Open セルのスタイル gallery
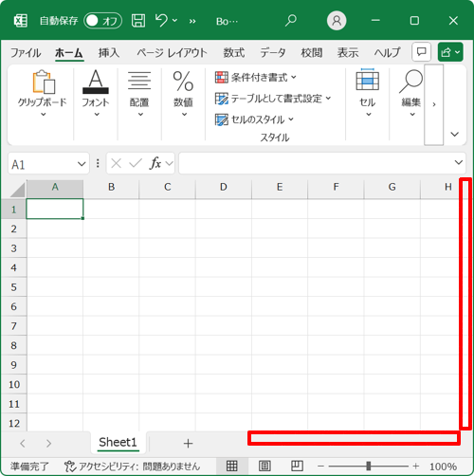The height and width of the screenshot is (476, 474). point(254,119)
